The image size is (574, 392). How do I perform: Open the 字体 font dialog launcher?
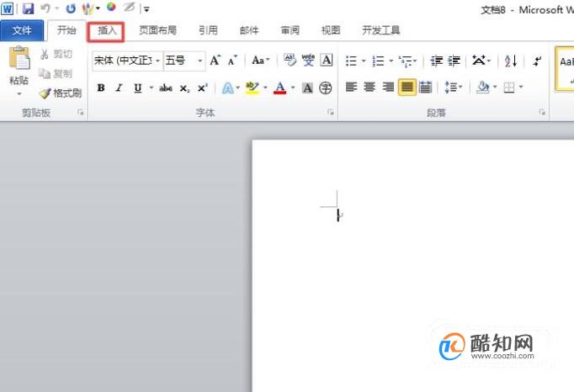click(x=331, y=113)
